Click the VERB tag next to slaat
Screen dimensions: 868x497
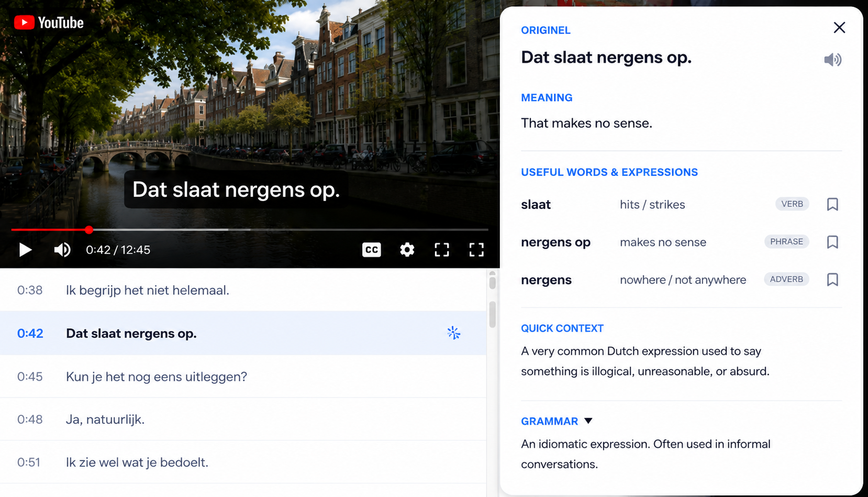click(792, 204)
